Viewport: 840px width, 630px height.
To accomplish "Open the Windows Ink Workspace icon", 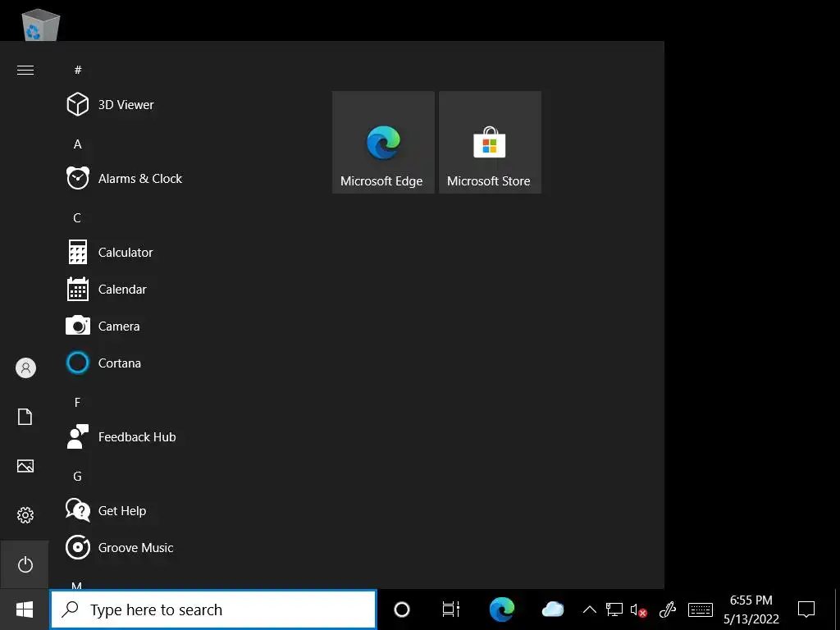I will (x=668, y=609).
